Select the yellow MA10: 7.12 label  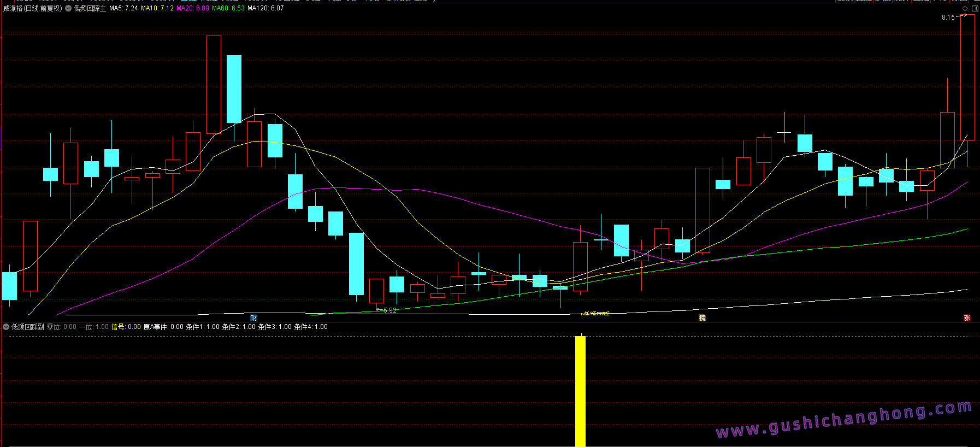(157, 9)
